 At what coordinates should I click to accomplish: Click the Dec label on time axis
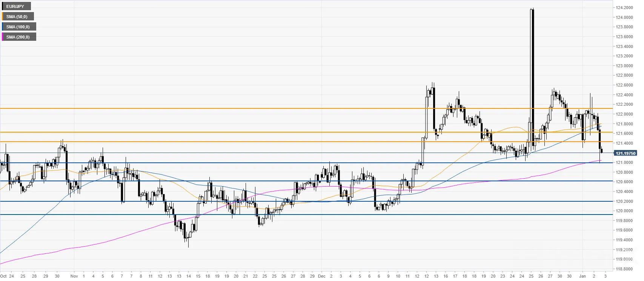point(321,276)
